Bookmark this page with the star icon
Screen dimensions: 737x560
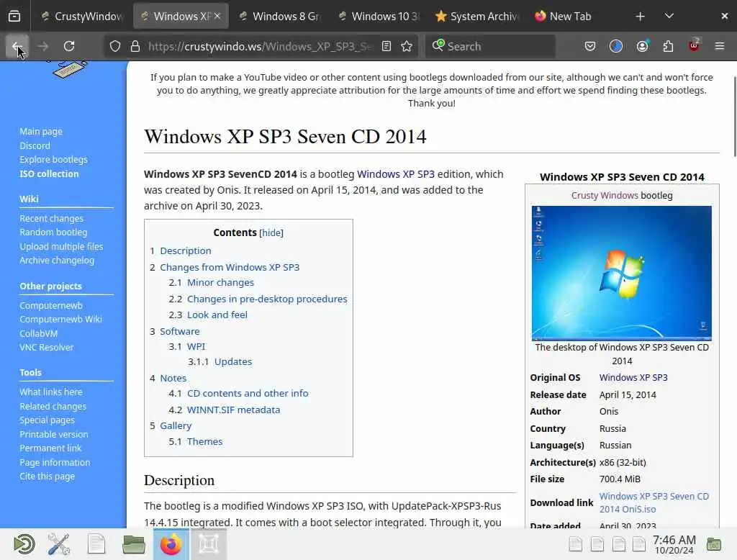[407, 46]
